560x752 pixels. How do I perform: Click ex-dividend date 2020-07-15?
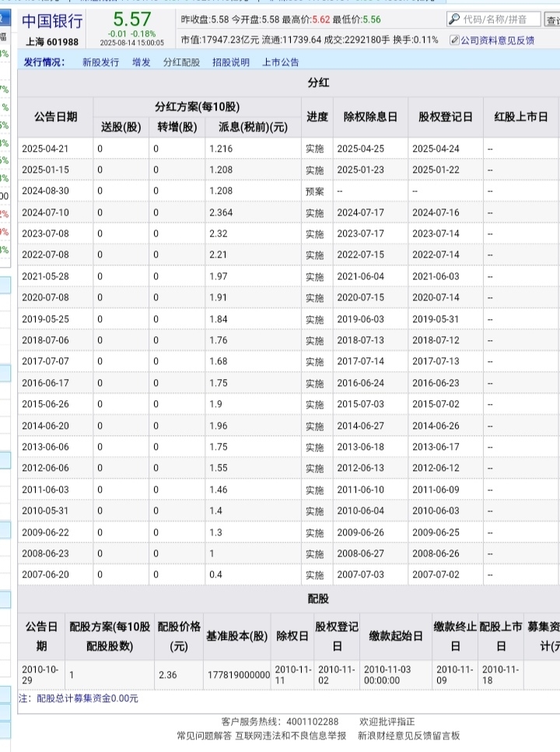[361, 297]
